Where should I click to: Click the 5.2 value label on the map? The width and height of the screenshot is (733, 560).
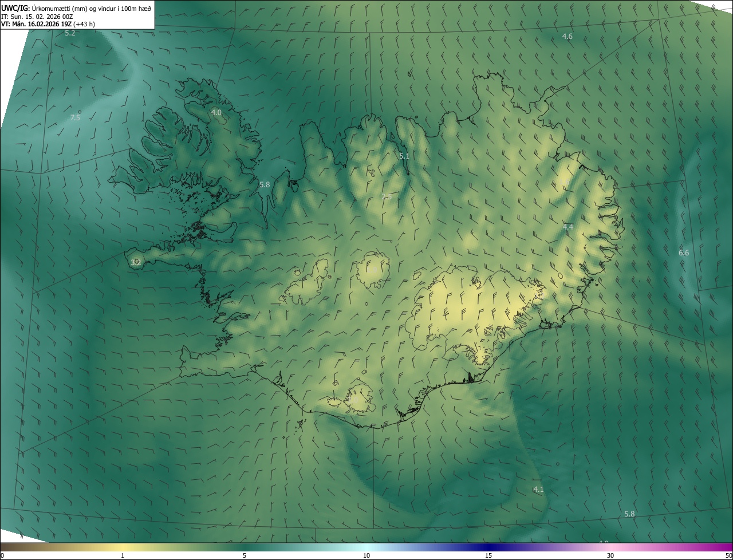pos(70,33)
